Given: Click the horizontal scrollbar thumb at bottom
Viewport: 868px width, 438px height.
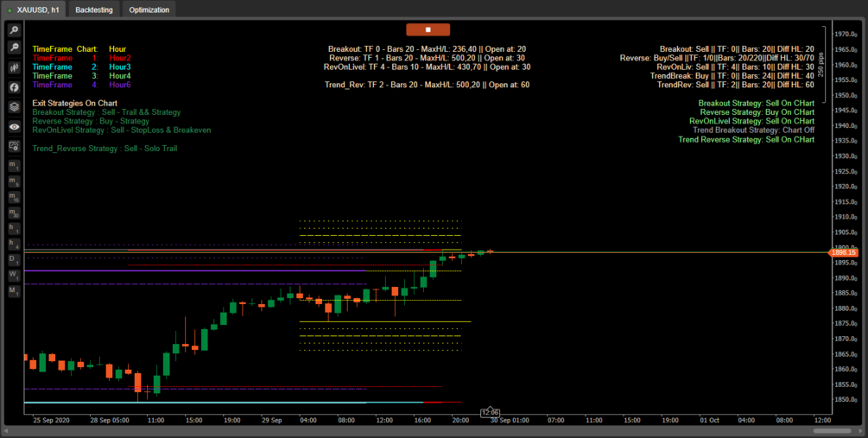Looking at the screenshot, I should click(832, 430).
